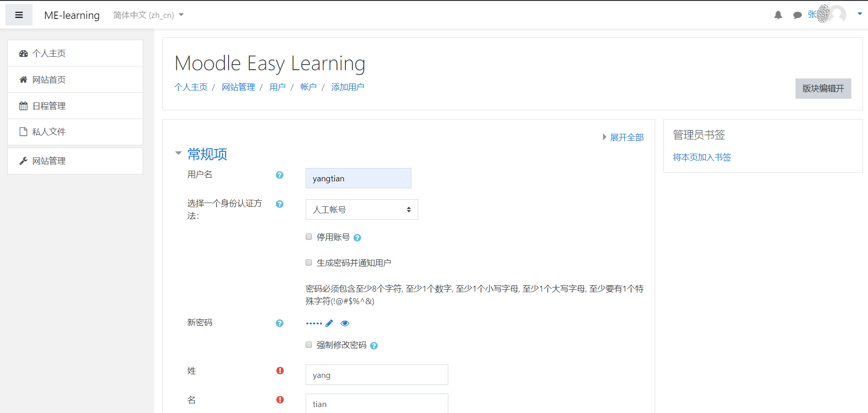This screenshot has width=868, height=413.
Task: Click 将本页加入书签 bookmark link
Action: (702, 157)
